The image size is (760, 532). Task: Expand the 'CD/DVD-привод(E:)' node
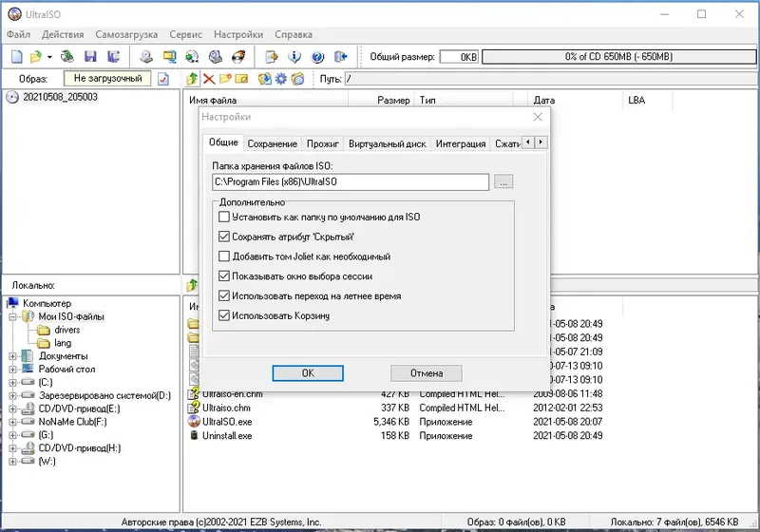[x=13, y=408]
